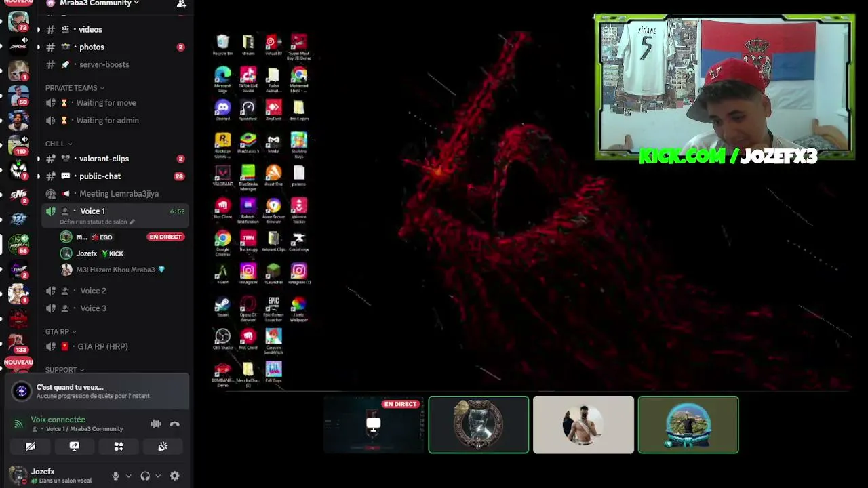Open Jozefx user profile panel
This screenshot has height=488, width=868.
[56, 476]
